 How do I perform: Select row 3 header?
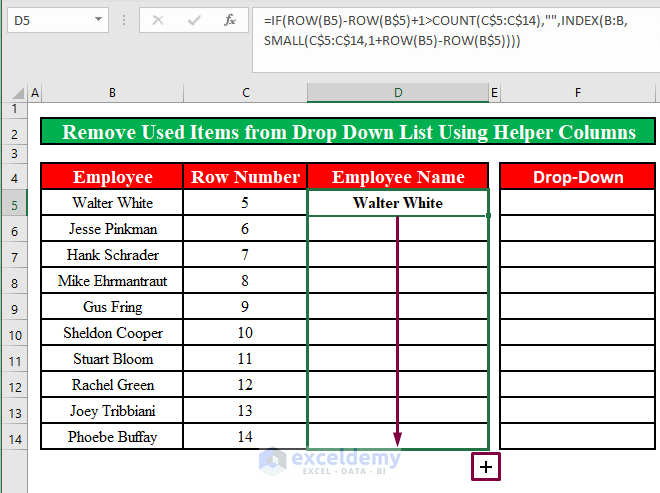click(x=14, y=154)
